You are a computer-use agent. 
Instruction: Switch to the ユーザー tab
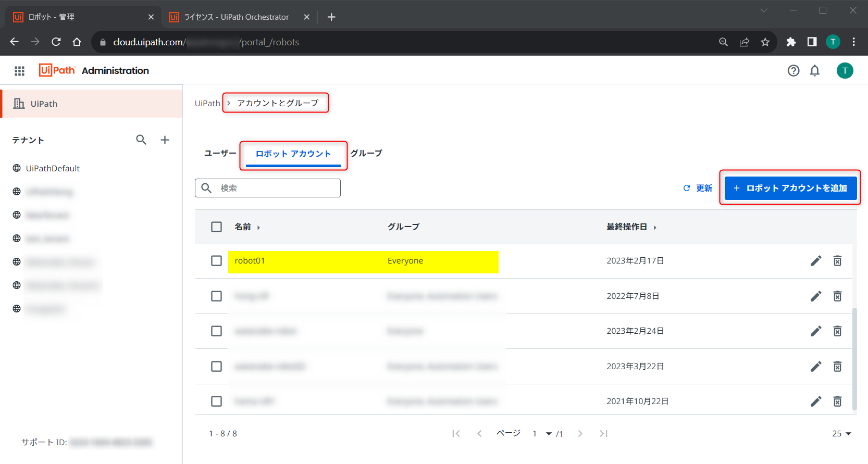tap(220, 153)
